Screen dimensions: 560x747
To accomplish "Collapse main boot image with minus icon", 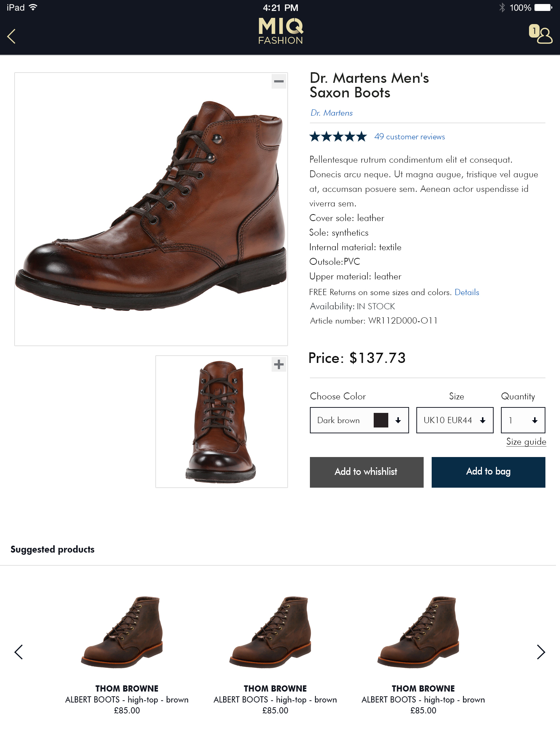I will 279,81.
